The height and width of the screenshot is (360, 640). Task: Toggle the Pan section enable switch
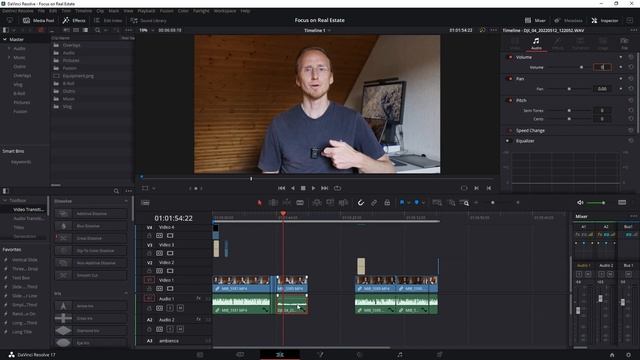point(510,79)
